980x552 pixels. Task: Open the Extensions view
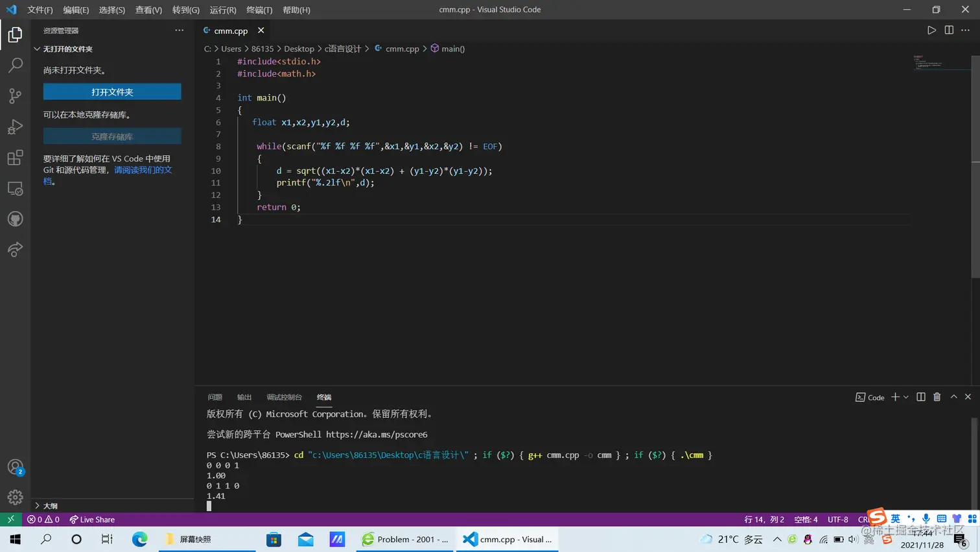tap(15, 158)
